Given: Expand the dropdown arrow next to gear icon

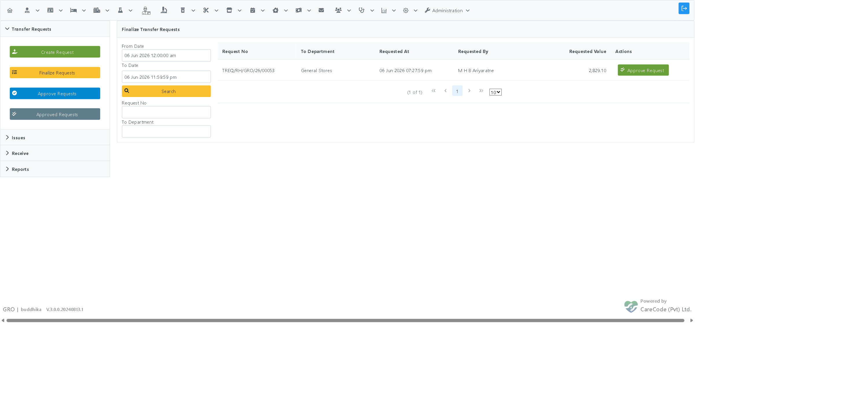Looking at the screenshot, I should pyautogui.click(x=415, y=10).
